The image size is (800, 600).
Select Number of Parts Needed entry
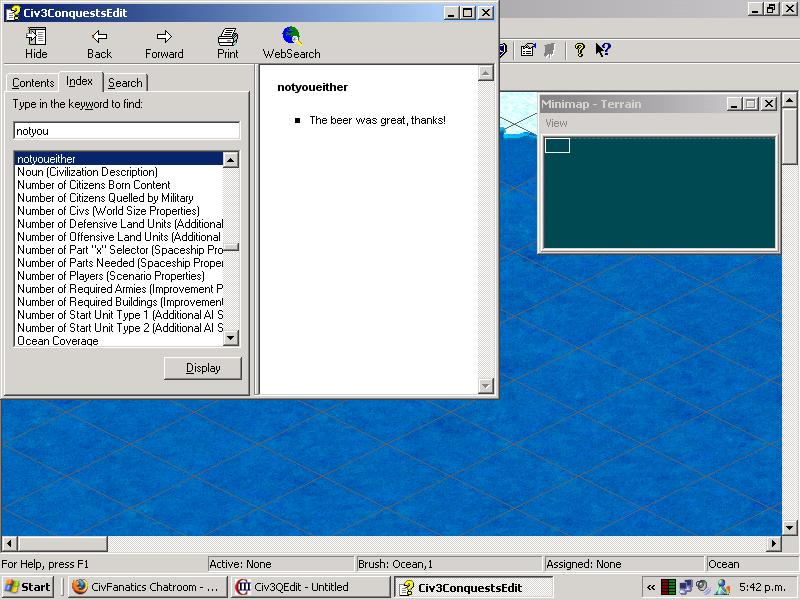(119, 263)
